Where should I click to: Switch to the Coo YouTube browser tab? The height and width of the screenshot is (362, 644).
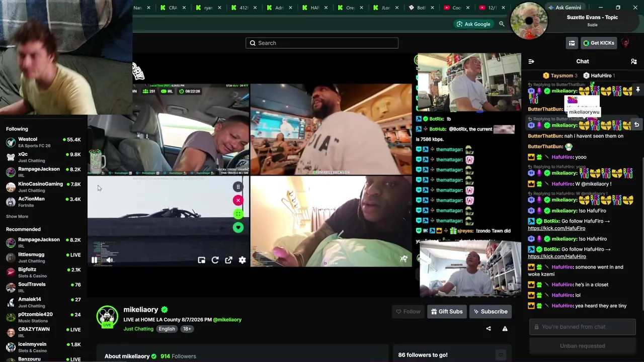click(x=456, y=8)
